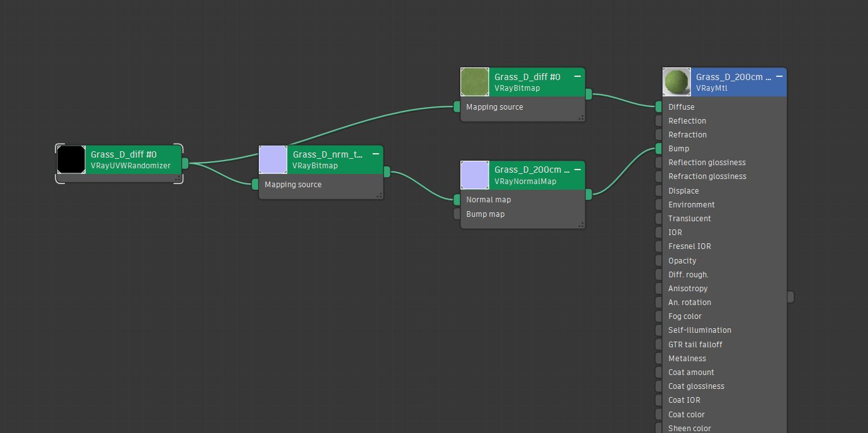This screenshot has width=868, height=433.
Task: Select the Grass_D_nrm_t... node title
Action: click(x=328, y=154)
